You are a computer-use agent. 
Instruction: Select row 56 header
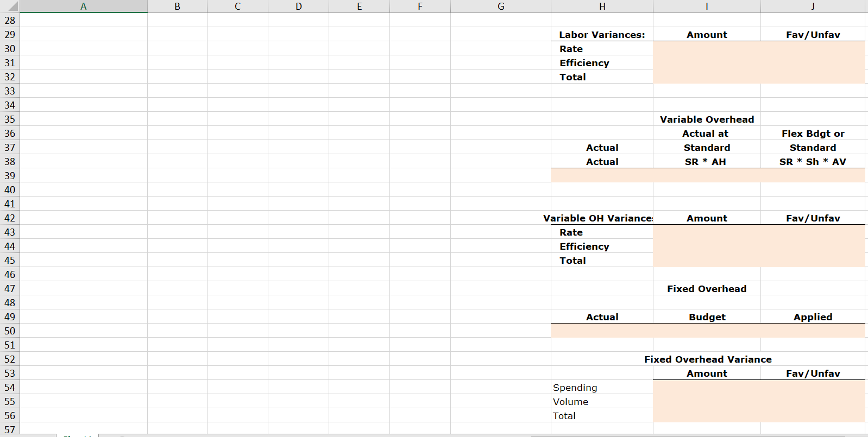(10, 416)
